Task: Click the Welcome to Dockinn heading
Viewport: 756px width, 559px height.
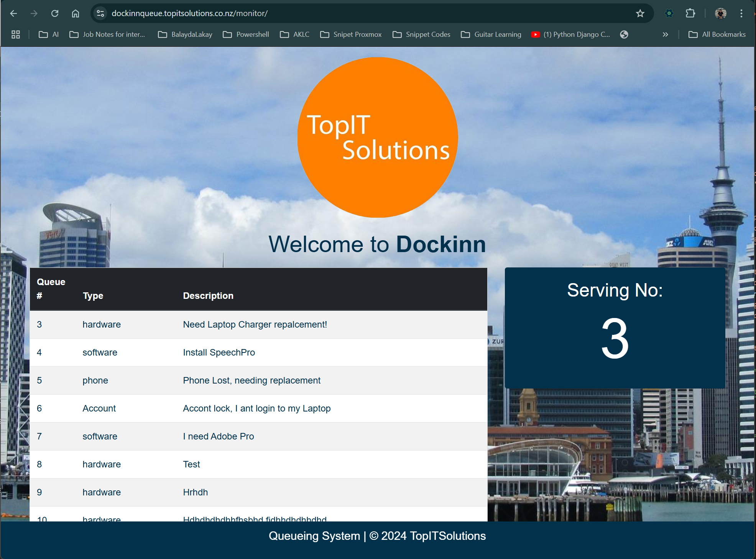Action: [377, 244]
